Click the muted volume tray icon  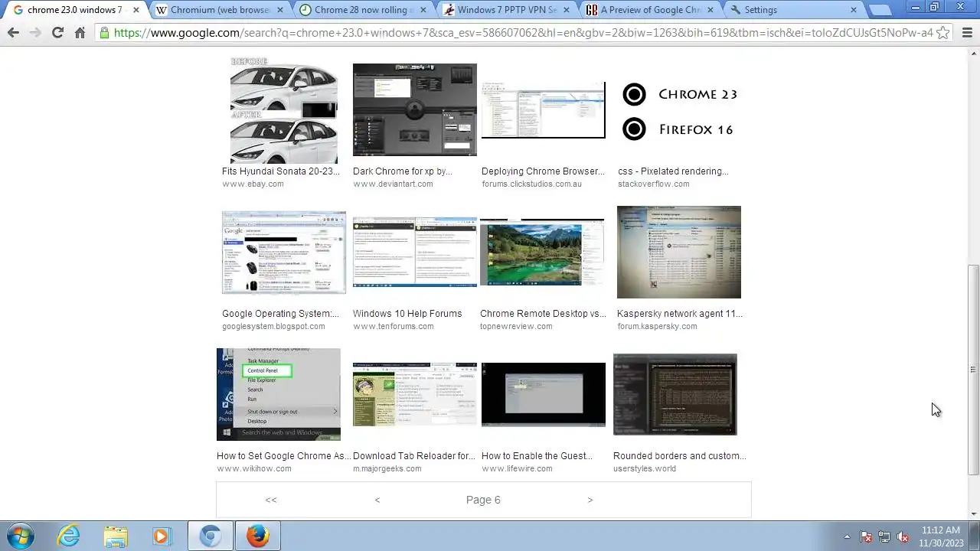(x=903, y=536)
